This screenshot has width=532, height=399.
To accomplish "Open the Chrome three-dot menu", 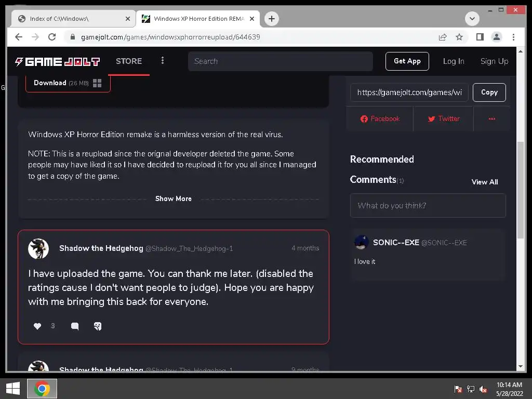I will (513, 37).
